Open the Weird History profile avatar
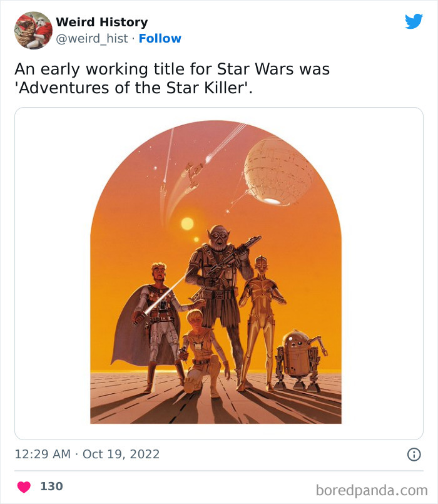 (x=33, y=30)
